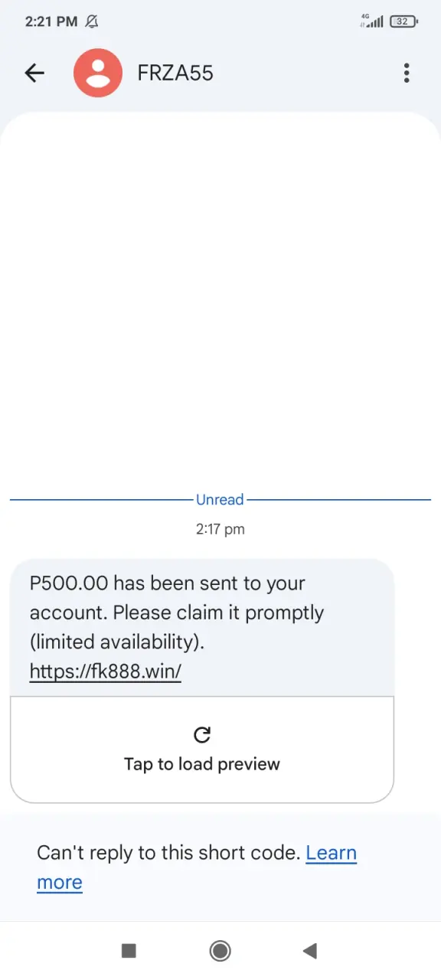
Task: Tap the Android home circle button
Action: [220, 951]
